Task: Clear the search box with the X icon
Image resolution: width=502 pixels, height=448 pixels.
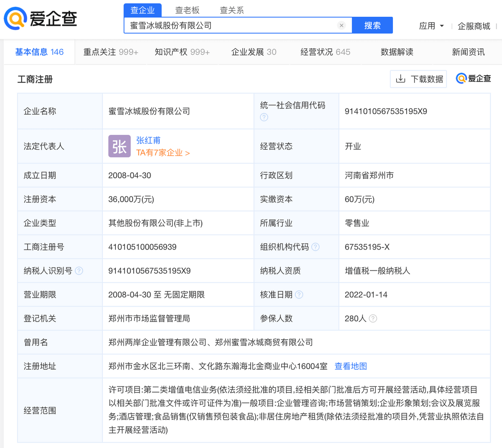Action: tap(341, 26)
